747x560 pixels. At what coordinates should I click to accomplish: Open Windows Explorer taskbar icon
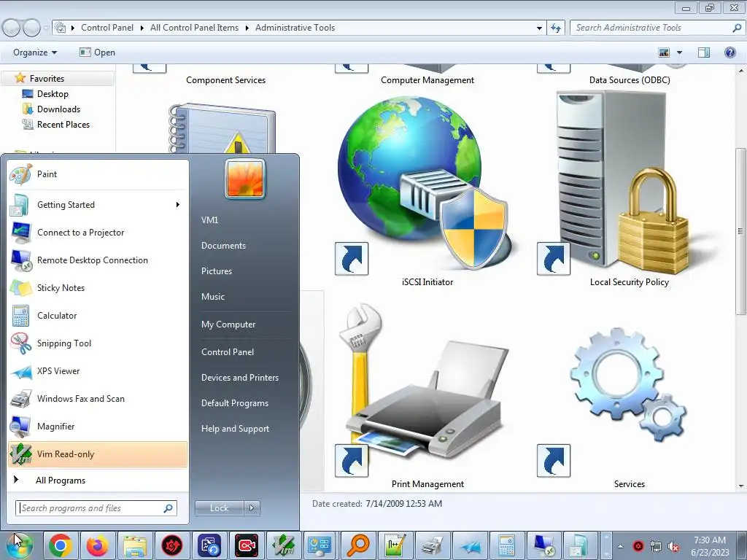135,545
